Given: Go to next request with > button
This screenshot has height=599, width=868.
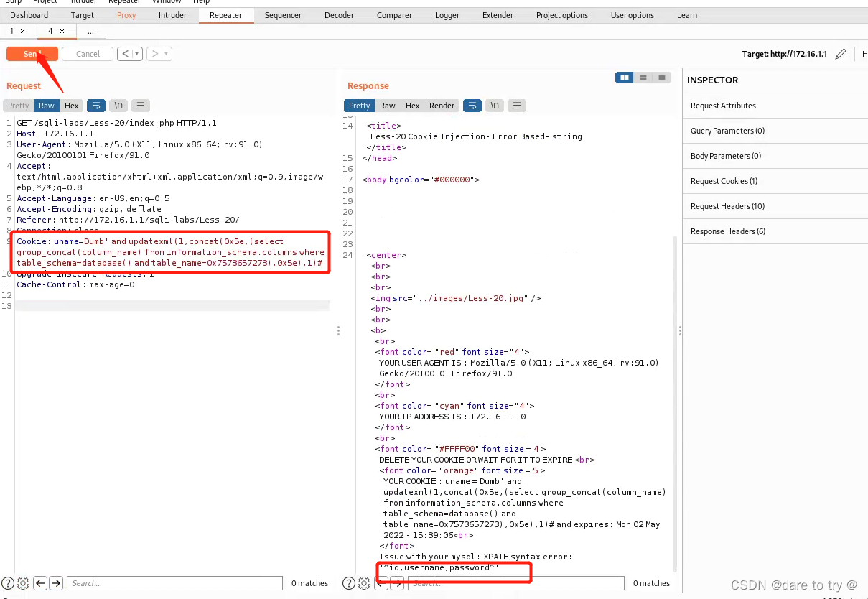Looking at the screenshot, I should click(155, 54).
